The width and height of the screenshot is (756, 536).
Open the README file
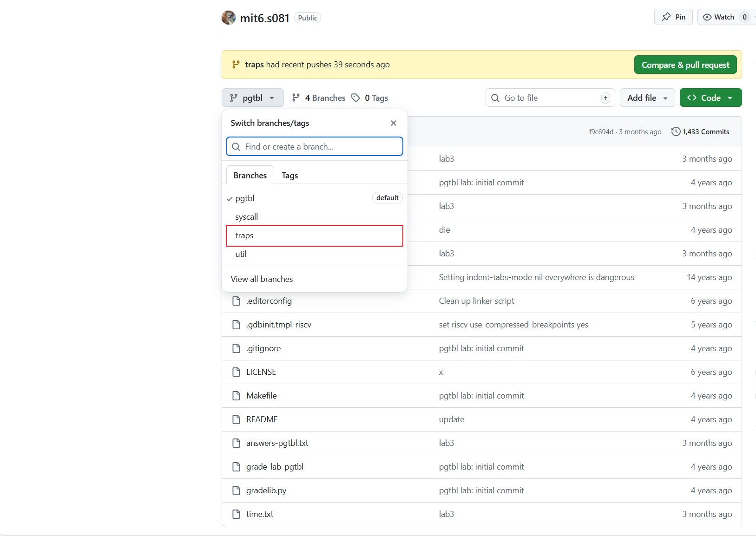pyautogui.click(x=262, y=419)
